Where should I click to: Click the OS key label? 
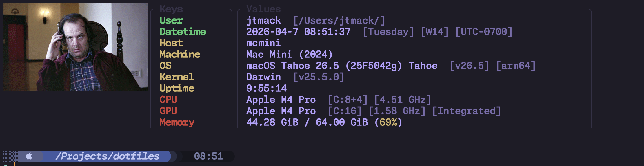[x=165, y=66]
